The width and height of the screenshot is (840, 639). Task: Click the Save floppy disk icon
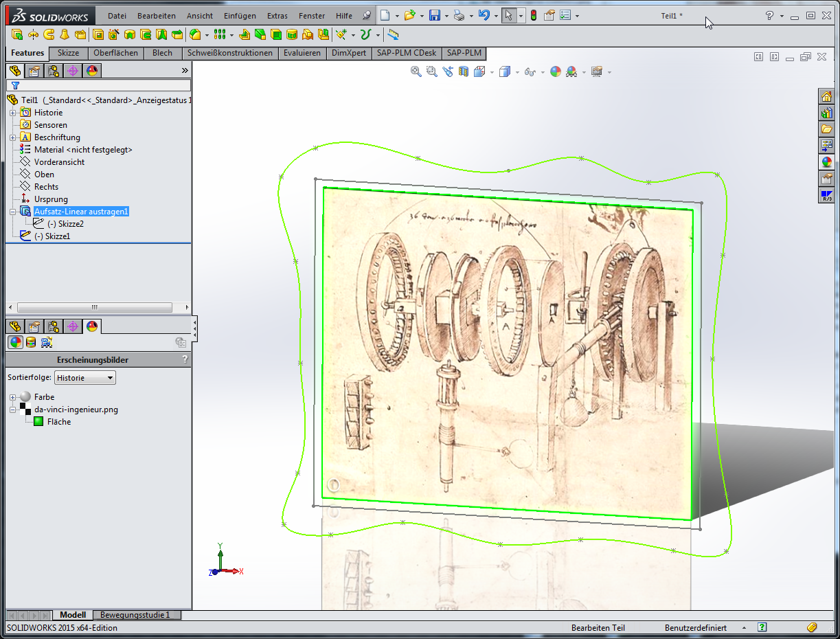point(434,15)
